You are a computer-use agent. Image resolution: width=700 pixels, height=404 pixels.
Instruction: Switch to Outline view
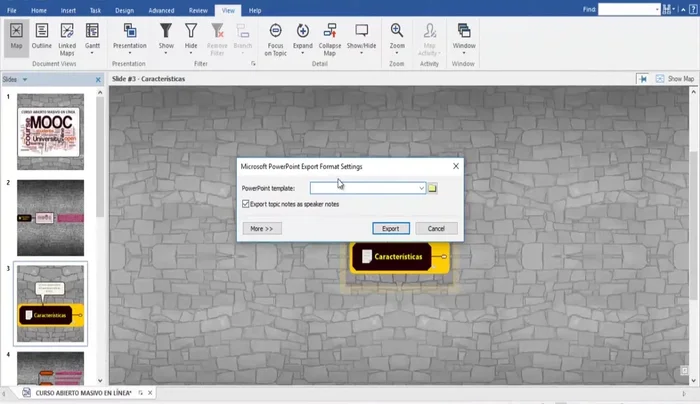(x=42, y=32)
